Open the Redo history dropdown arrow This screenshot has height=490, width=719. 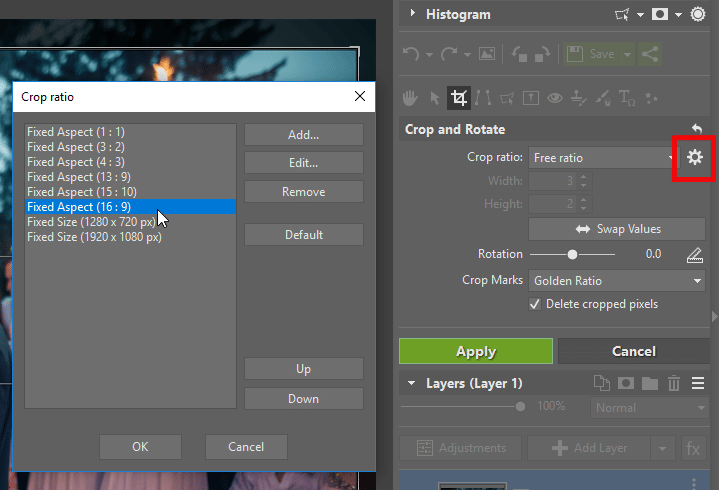coord(467,55)
